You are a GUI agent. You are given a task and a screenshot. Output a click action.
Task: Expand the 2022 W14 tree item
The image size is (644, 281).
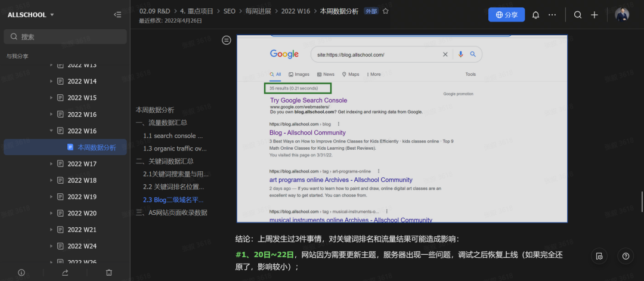click(x=51, y=81)
